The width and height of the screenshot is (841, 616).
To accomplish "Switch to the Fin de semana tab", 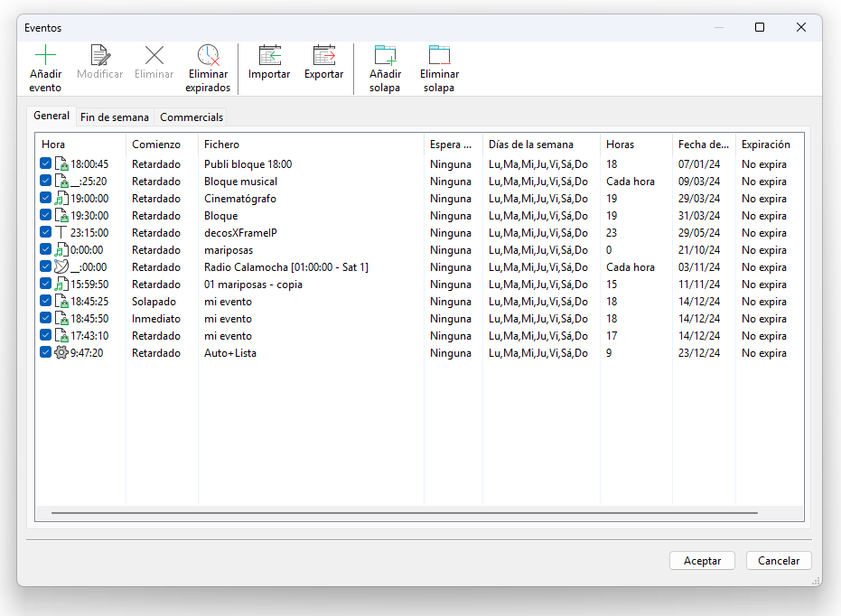I will click(115, 117).
